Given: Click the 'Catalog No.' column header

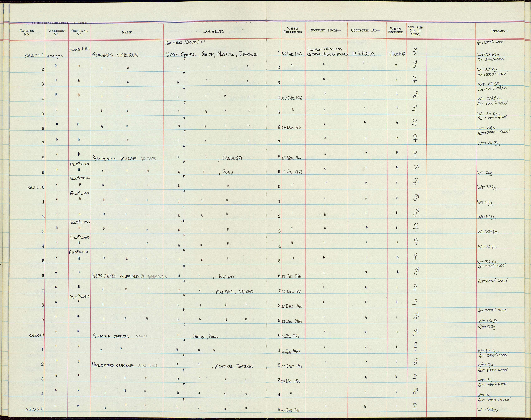Looking at the screenshot, I should (x=27, y=32).
